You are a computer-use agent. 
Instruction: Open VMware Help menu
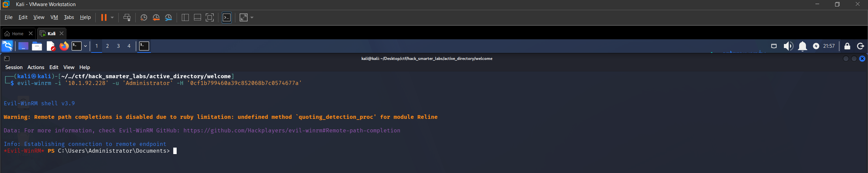[x=85, y=17]
